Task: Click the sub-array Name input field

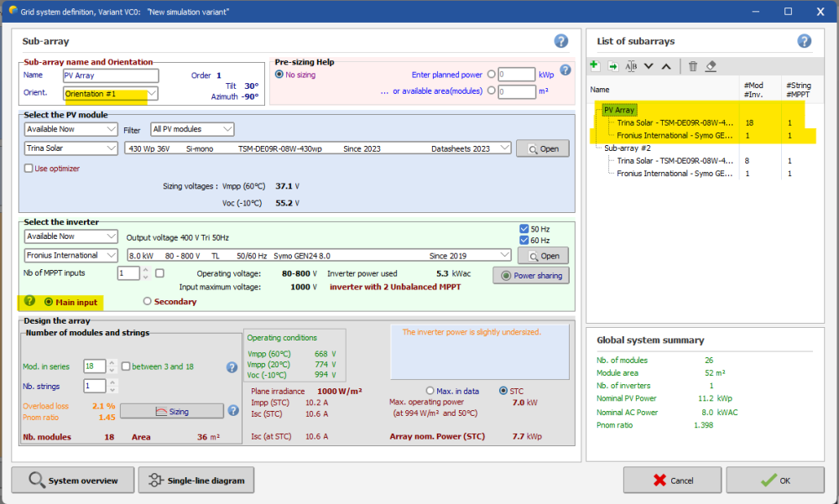Action: 109,75
